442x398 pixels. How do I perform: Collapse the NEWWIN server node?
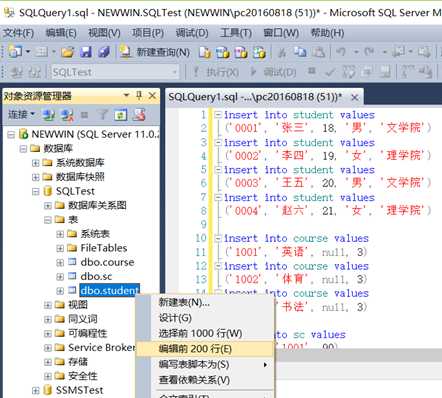11,135
